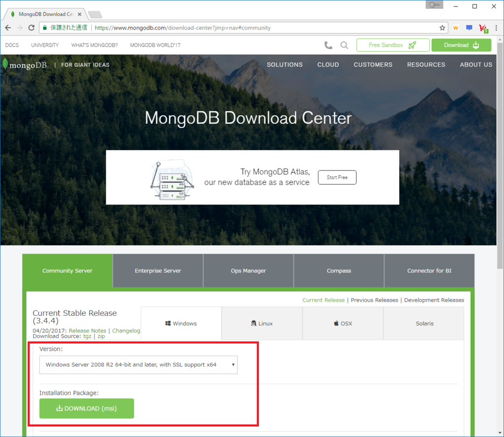Screen dimensions: 504x437
Task: Click the DOCS link
Action: tap(12, 45)
